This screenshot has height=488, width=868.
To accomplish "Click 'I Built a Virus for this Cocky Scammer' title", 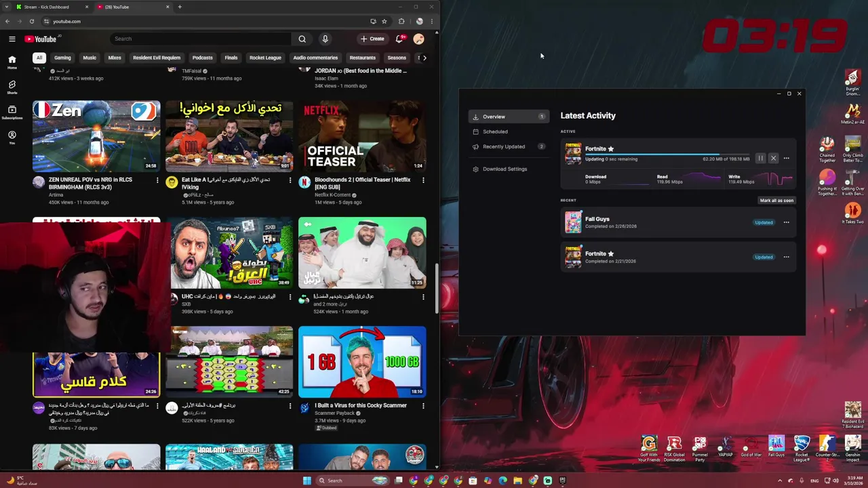I will [361, 405].
